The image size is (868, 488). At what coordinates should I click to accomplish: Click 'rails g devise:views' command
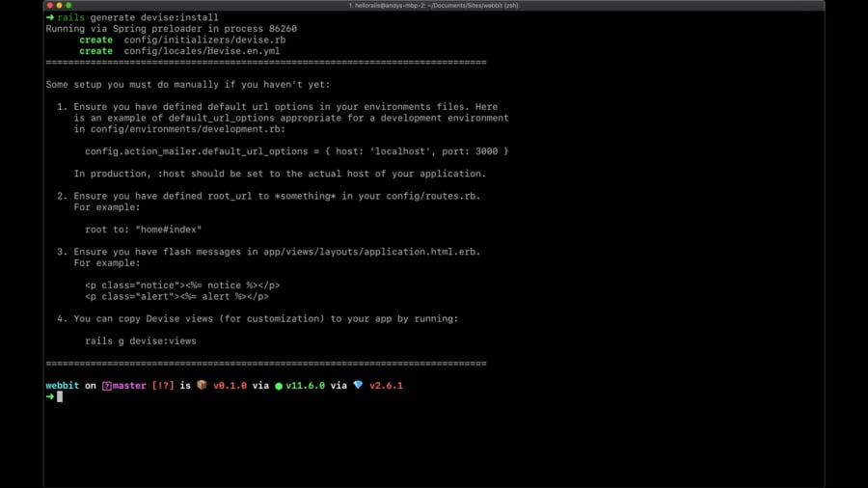pyautogui.click(x=141, y=341)
